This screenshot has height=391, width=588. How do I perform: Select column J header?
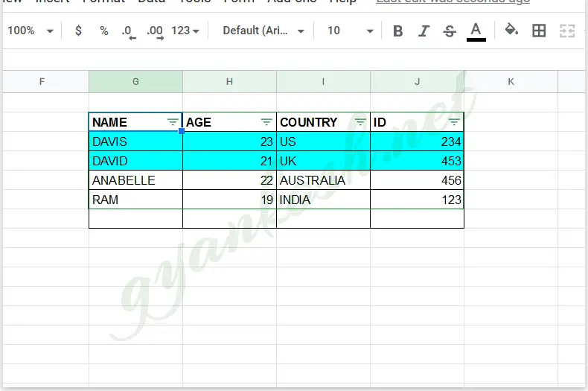[x=417, y=81]
